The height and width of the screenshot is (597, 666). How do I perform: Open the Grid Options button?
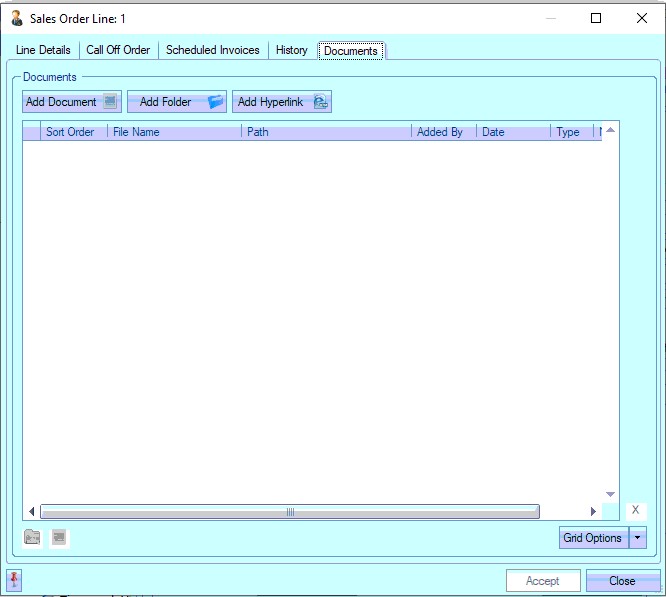(593, 538)
